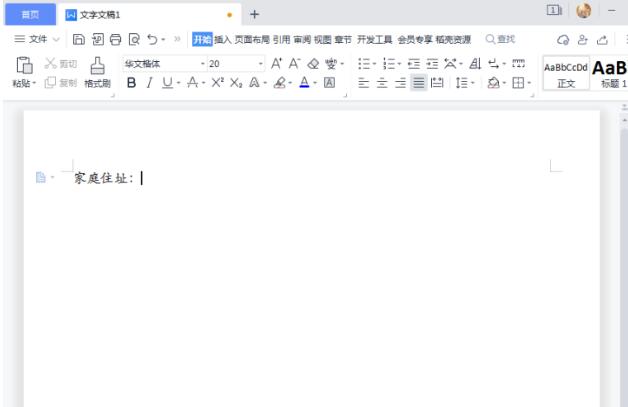The image size is (628, 407).
Task: Apply text highlight color
Action: coord(280,83)
